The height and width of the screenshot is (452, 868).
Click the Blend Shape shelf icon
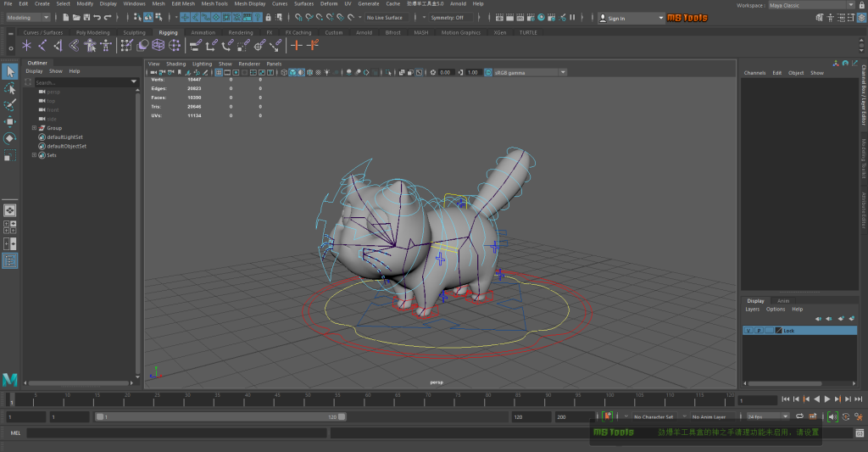coord(142,46)
